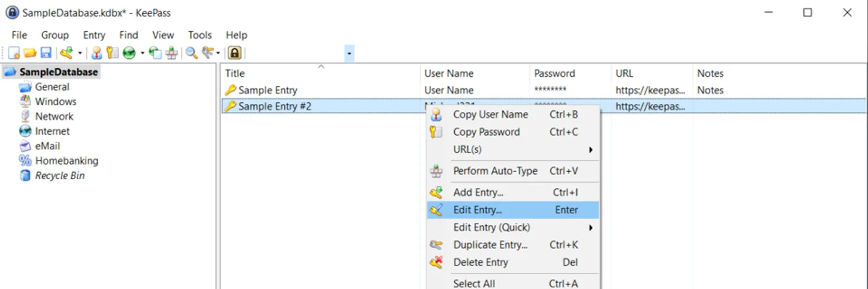This screenshot has height=289, width=868.
Task: Select the Internet group in the tree
Action: coord(52,131)
